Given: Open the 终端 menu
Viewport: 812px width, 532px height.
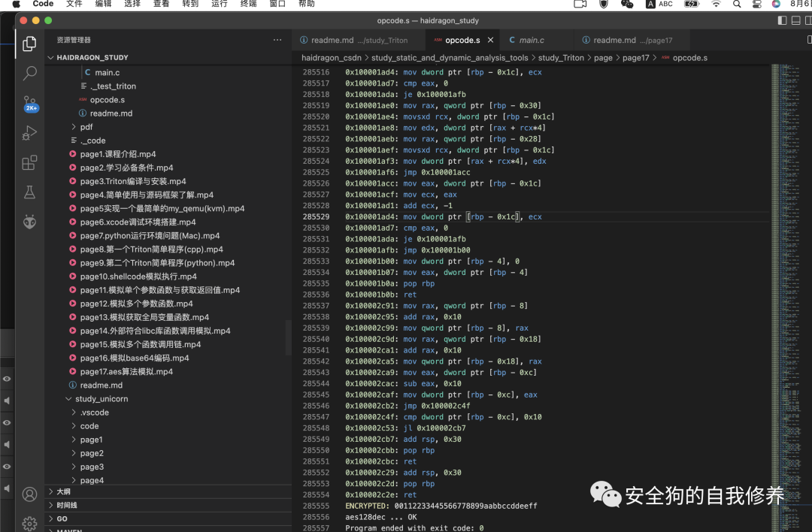Looking at the screenshot, I should (x=248, y=4).
